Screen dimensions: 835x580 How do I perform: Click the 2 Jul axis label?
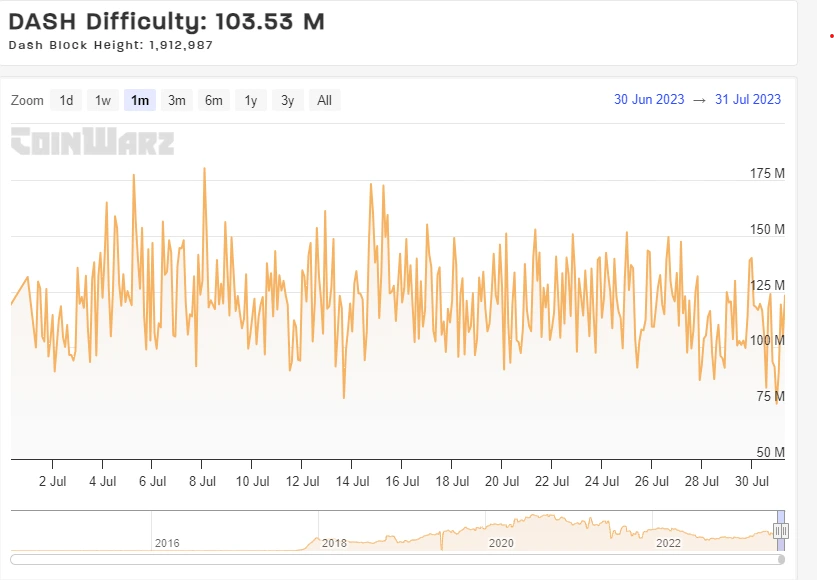(52, 481)
